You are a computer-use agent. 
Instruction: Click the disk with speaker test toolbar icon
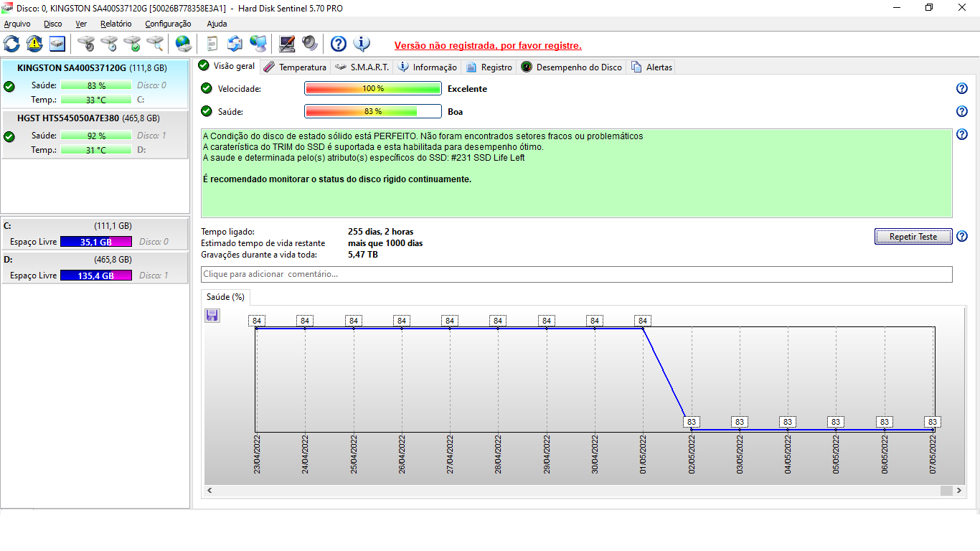(x=86, y=44)
